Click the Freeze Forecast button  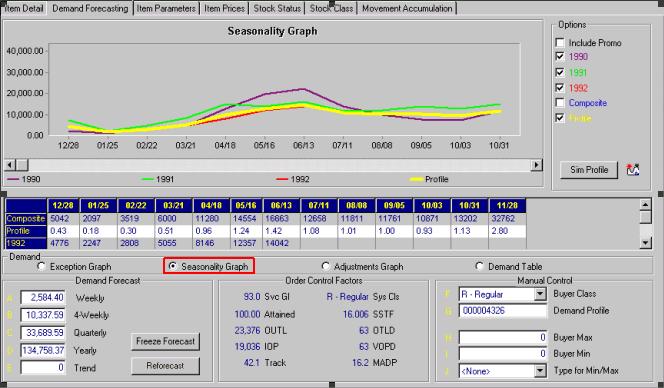click(x=166, y=341)
